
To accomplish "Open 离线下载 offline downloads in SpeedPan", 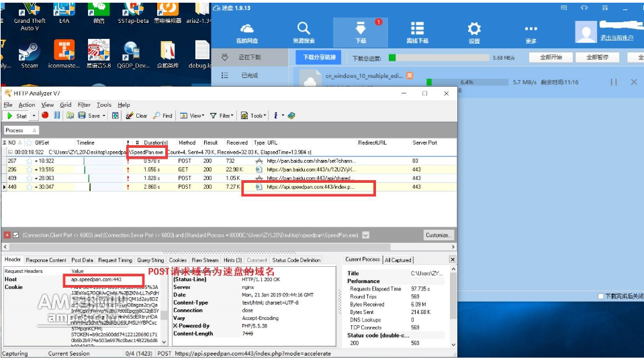I will (x=417, y=33).
